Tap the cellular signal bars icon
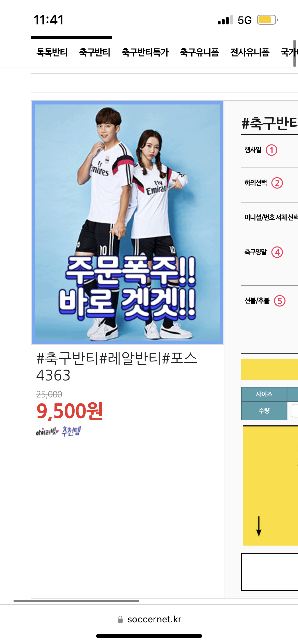 [225, 20]
